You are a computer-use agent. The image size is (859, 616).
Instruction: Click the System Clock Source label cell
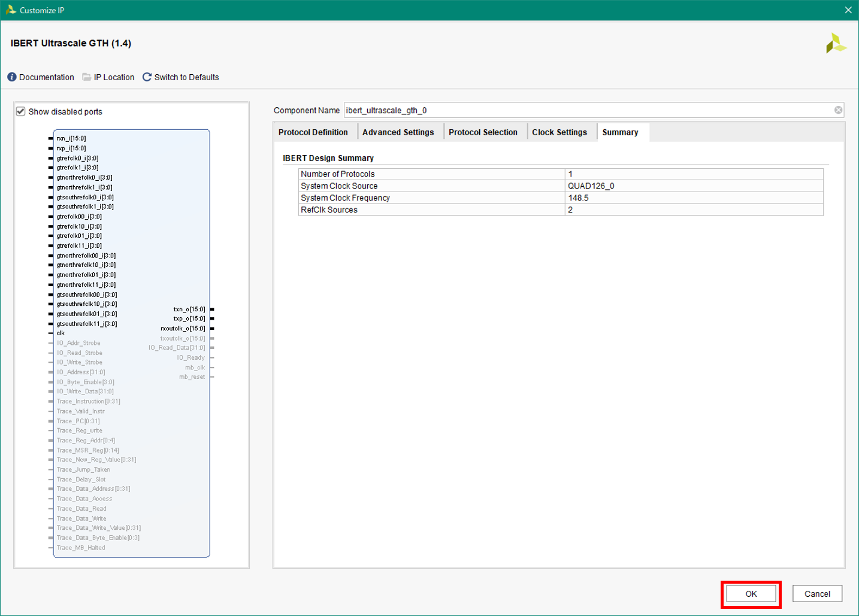431,186
